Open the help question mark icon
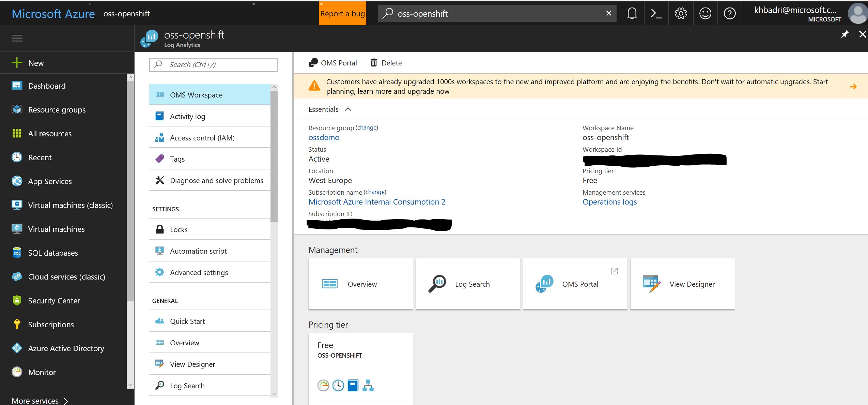Viewport: 868px width, 405px height. pyautogui.click(x=730, y=14)
